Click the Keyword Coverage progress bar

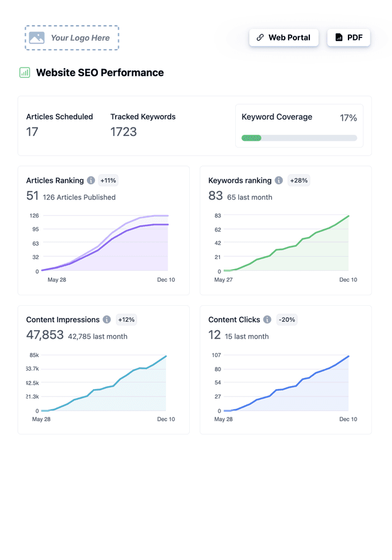pos(299,138)
